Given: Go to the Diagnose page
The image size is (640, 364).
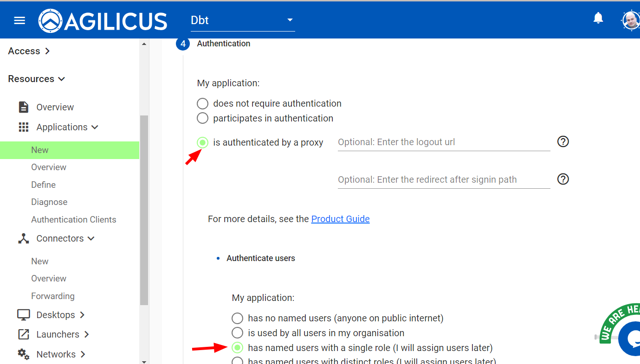Looking at the screenshot, I should click(49, 202).
